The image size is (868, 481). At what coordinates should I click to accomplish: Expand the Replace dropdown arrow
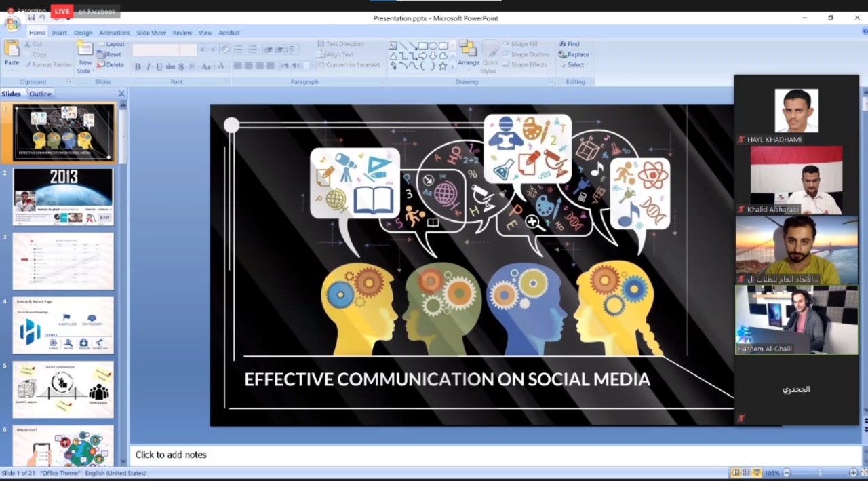pos(591,55)
